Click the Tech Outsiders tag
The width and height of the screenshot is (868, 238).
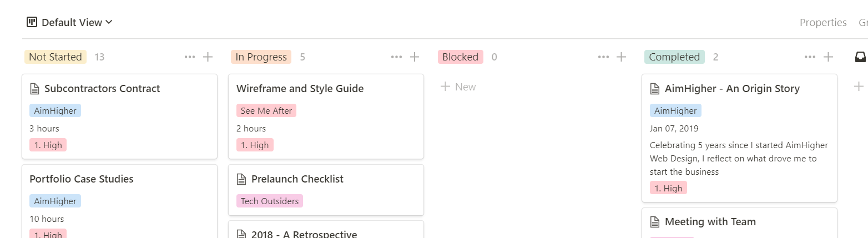(x=270, y=201)
